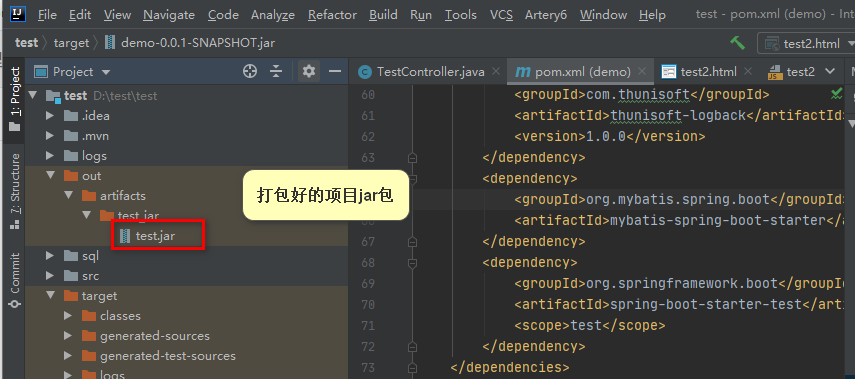Open the Structure tool window
855x379 pixels.
click(15, 191)
